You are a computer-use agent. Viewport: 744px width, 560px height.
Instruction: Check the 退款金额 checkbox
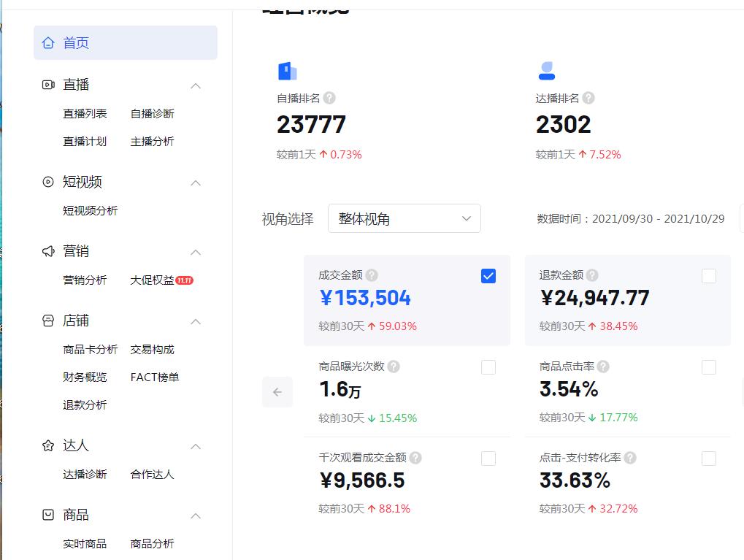[x=708, y=275]
